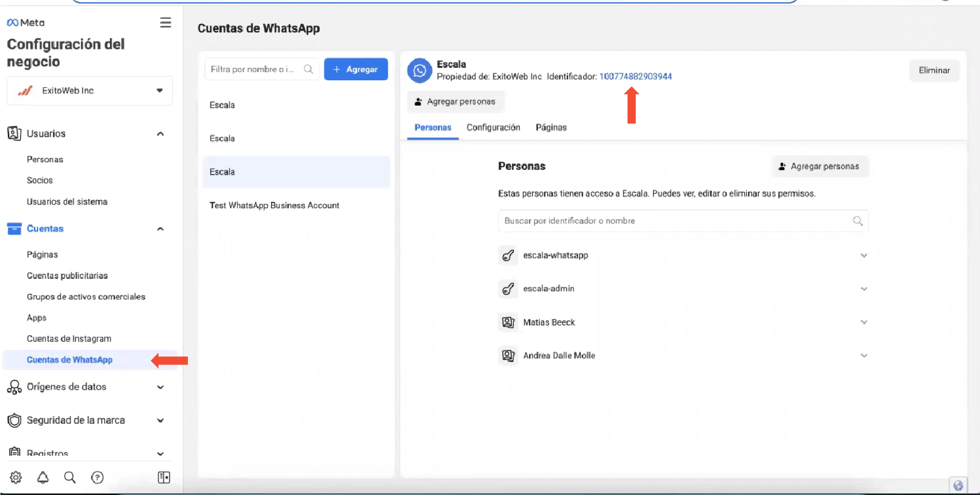Open Personas under Usuarios
The width and height of the screenshot is (980, 495).
pyautogui.click(x=45, y=159)
